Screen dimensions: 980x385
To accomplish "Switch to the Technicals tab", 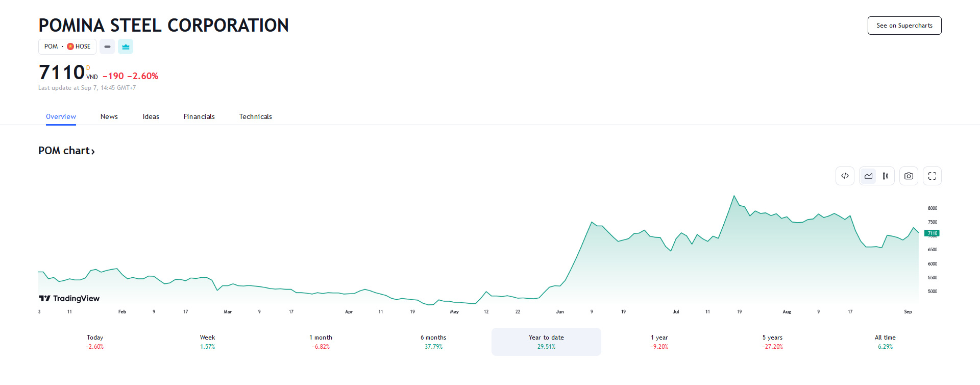I will 256,116.
